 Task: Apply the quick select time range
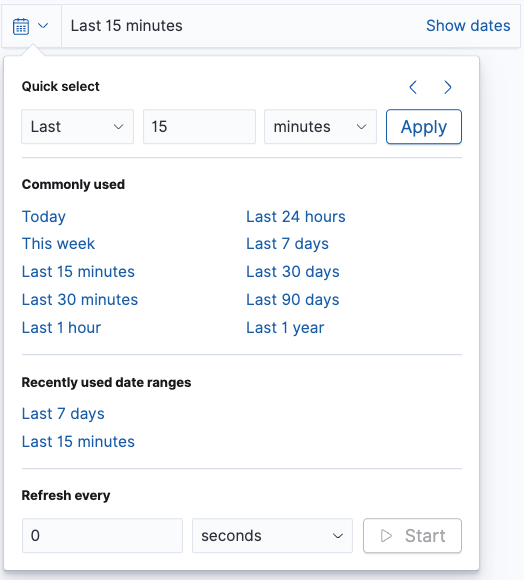pyautogui.click(x=424, y=127)
